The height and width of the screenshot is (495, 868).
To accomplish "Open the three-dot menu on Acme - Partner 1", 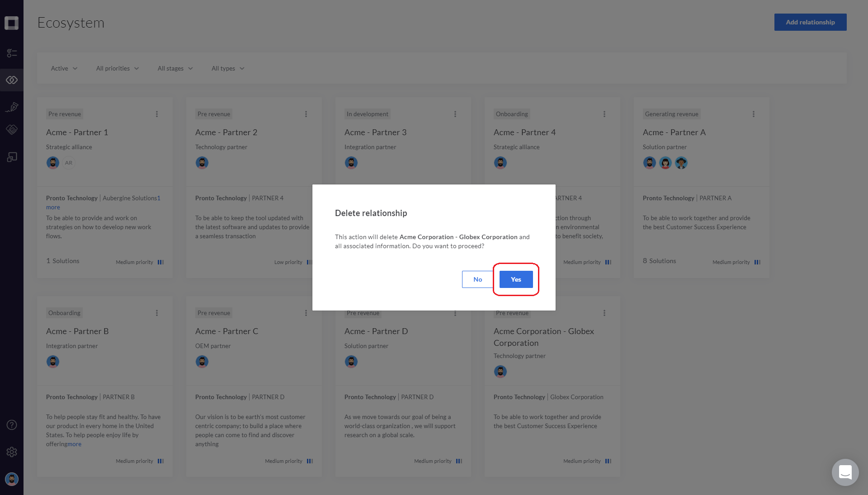I will (x=157, y=114).
